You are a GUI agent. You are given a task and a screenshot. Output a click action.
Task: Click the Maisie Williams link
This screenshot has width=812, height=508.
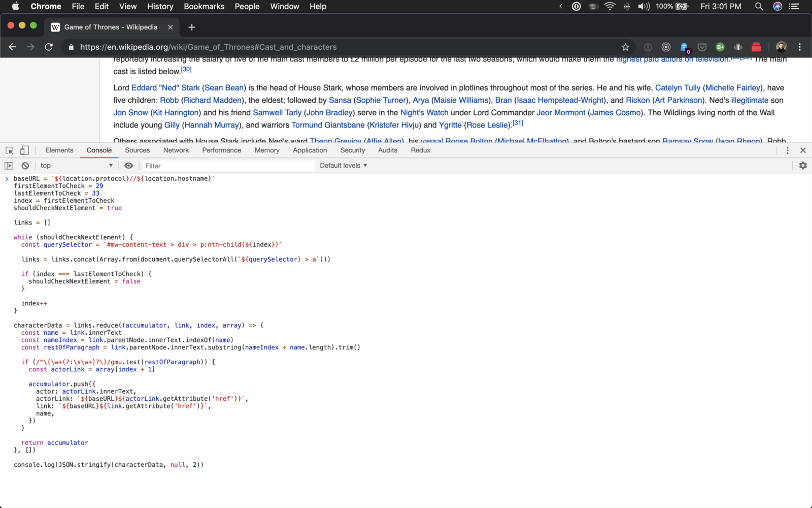[461, 100]
